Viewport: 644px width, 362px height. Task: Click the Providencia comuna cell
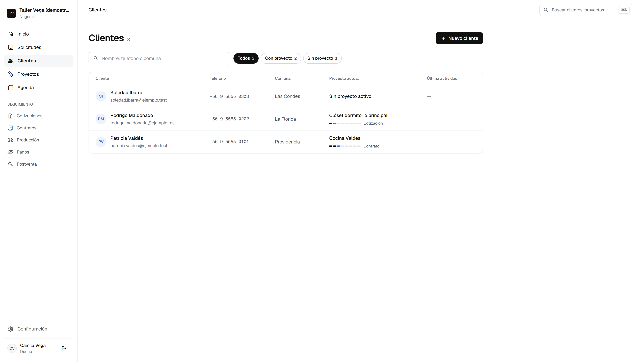(x=287, y=142)
